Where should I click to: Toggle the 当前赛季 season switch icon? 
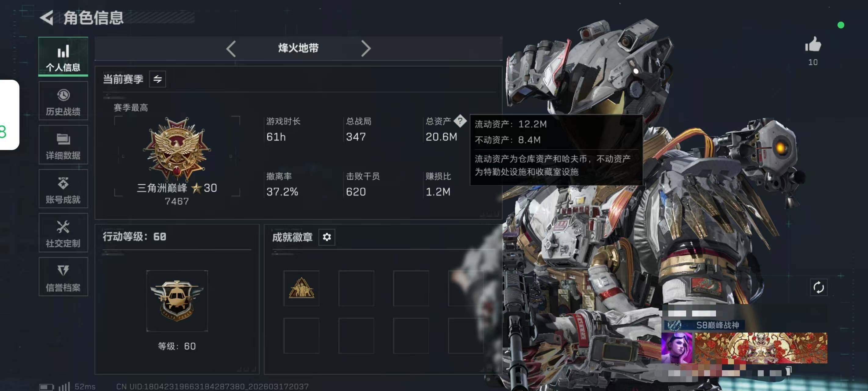[x=157, y=79]
